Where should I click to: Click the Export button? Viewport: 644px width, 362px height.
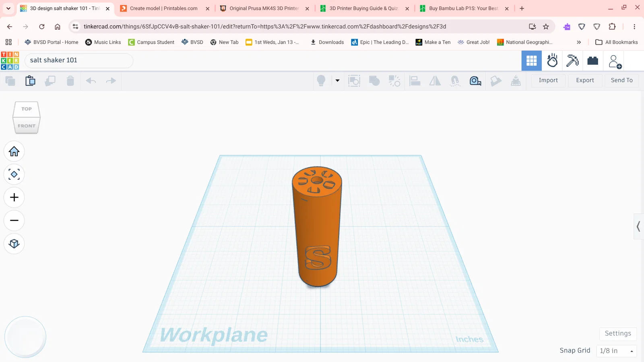585,80
